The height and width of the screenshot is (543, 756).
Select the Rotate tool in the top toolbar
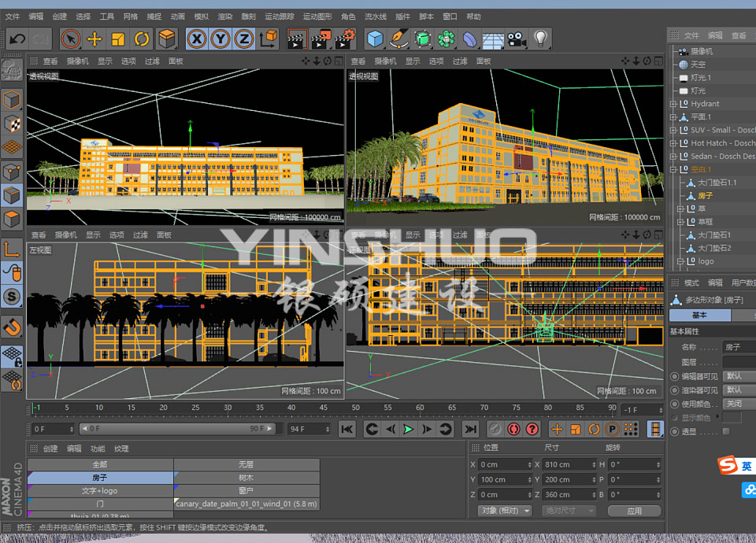click(x=143, y=39)
